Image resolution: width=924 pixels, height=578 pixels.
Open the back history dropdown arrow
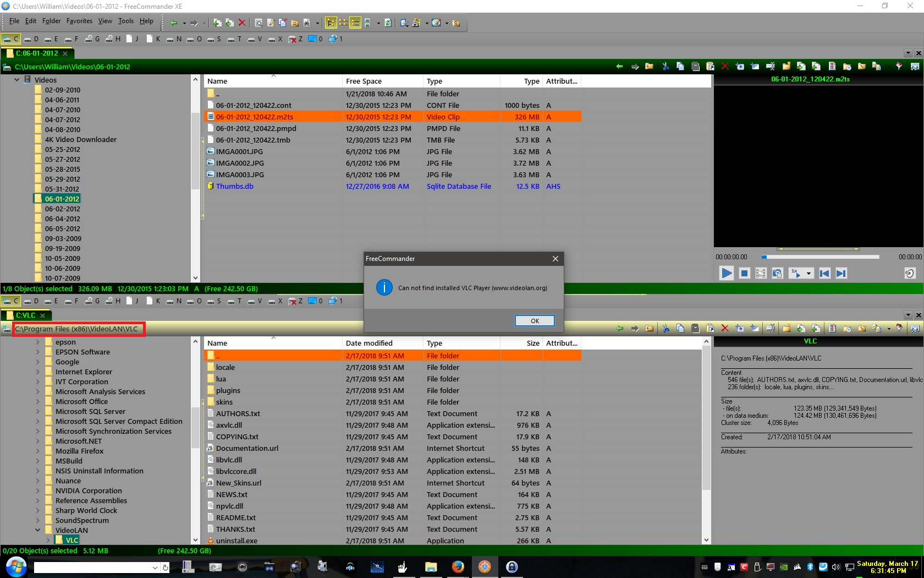tap(184, 24)
